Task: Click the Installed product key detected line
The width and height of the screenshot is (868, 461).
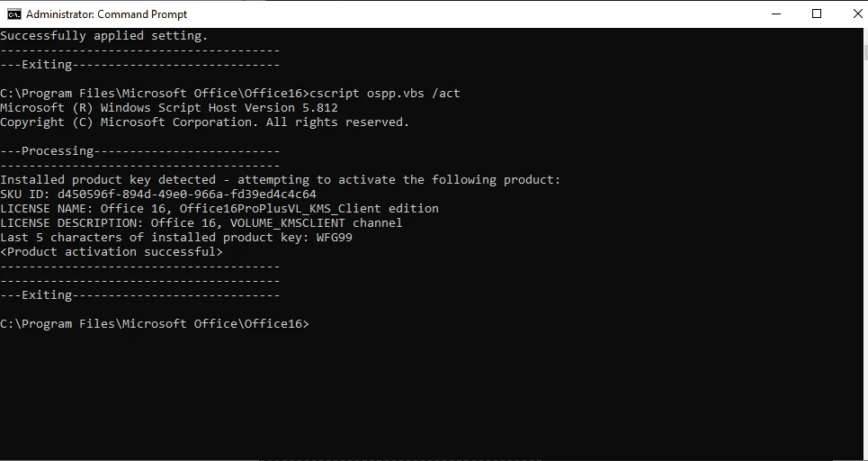Action: [280, 179]
